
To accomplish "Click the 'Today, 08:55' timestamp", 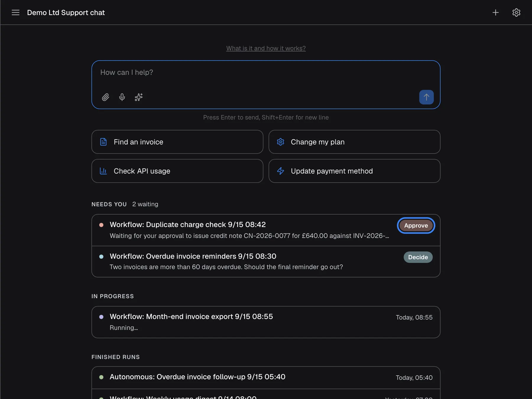I will click(414, 317).
